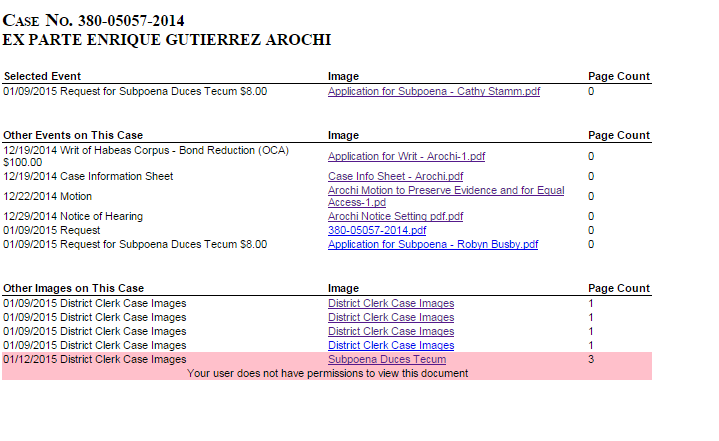Image resolution: width=719 pixels, height=441 pixels.
Task: Click the Other Images on This Case header
Action: pos(74,288)
